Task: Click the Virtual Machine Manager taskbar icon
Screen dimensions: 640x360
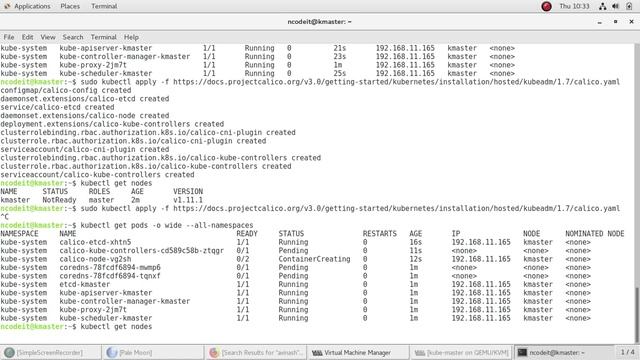Action: click(x=317, y=353)
